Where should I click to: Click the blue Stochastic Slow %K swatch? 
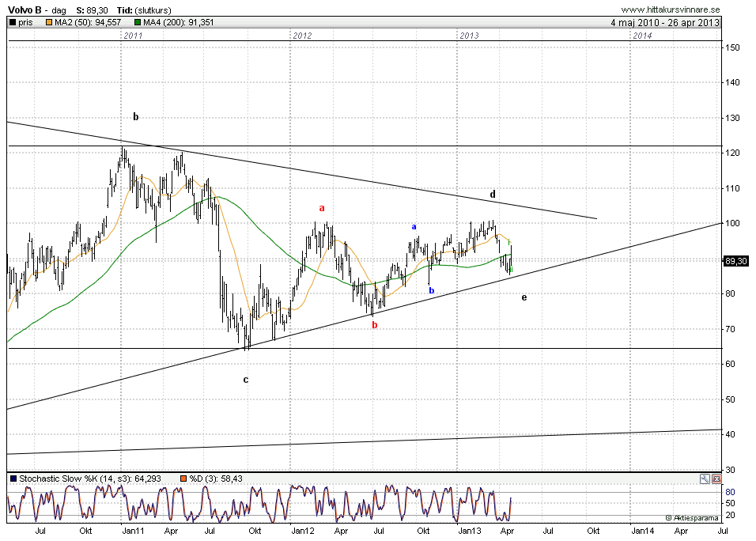tap(13, 479)
